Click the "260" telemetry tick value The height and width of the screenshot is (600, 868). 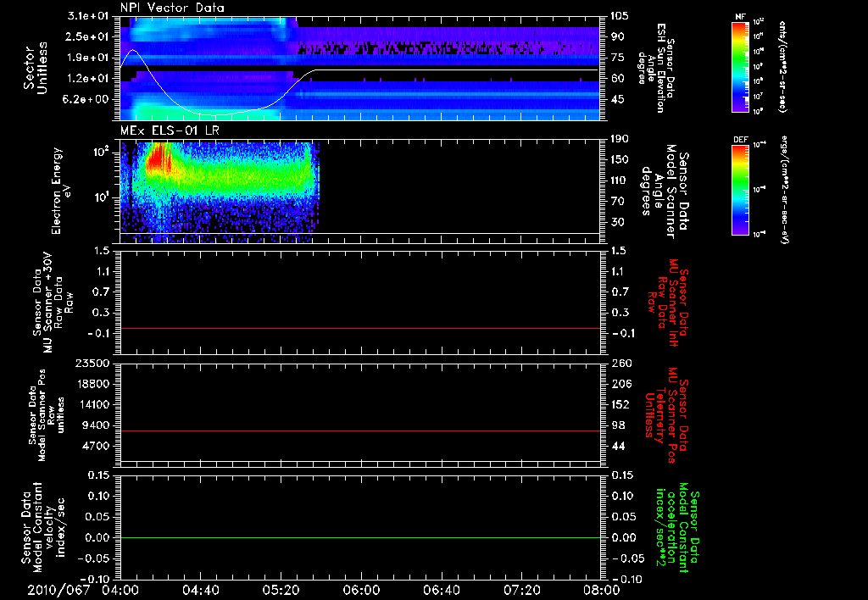point(621,364)
